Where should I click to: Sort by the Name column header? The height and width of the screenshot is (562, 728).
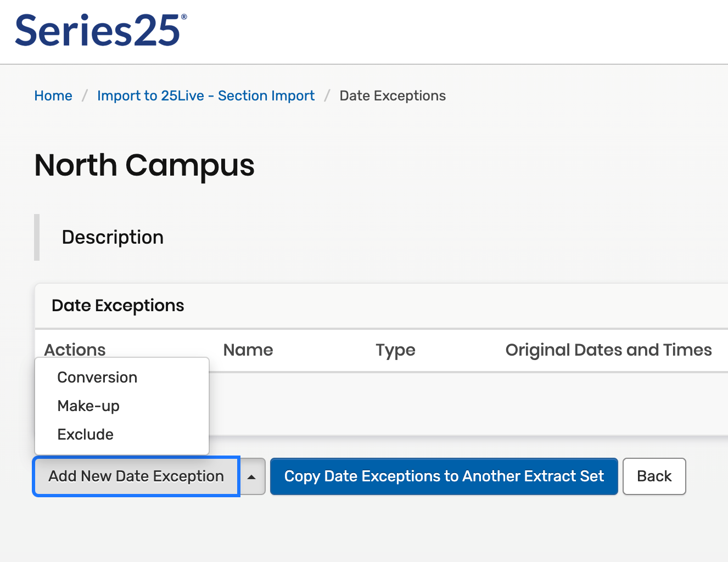tap(248, 350)
